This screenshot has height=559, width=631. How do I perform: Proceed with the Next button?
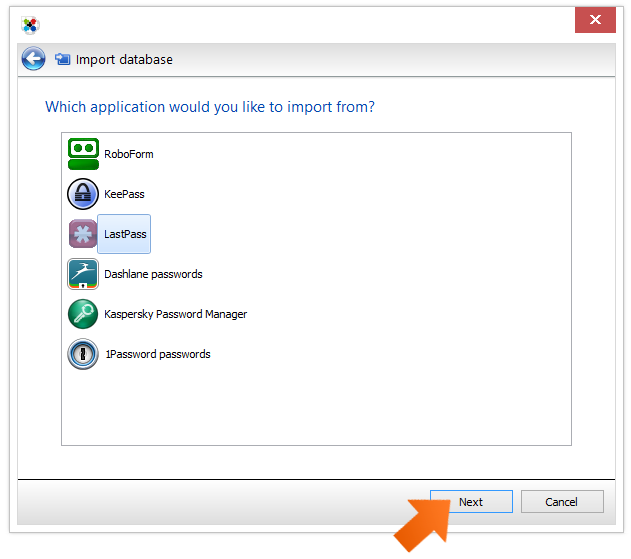471,501
